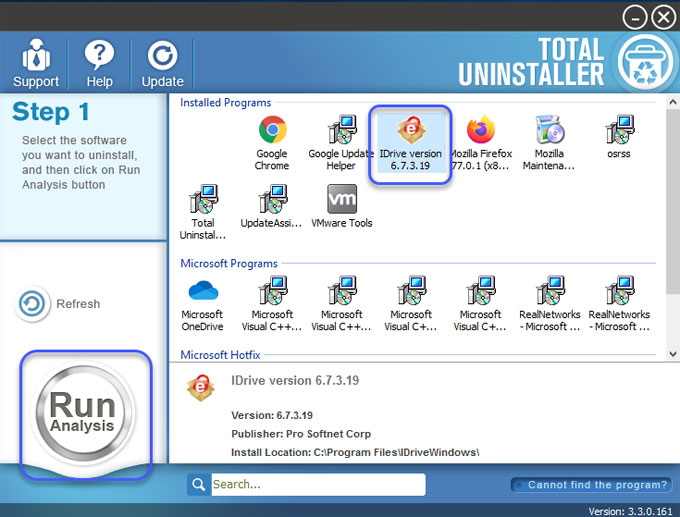Click the Search input field

click(318, 484)
